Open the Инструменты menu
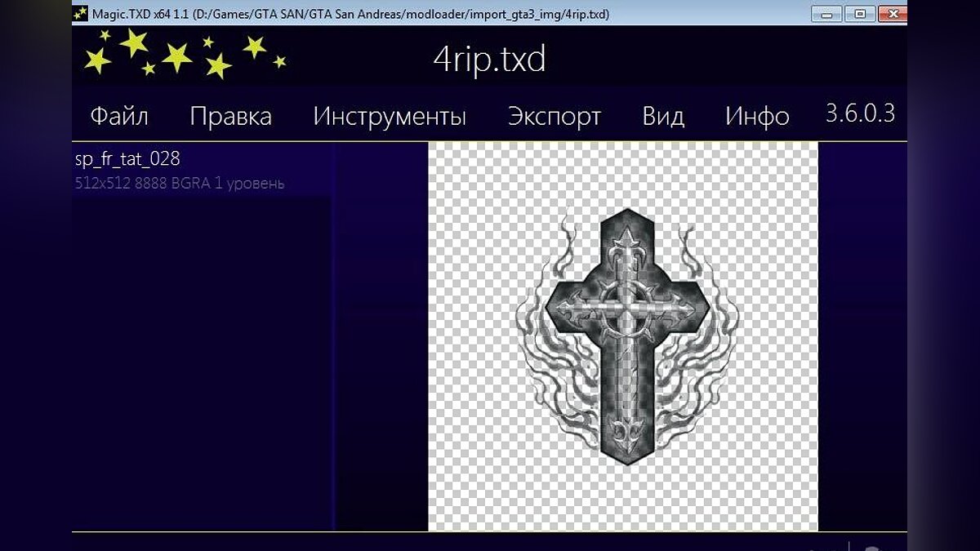 pyautogui.click(x=390, y=116)
